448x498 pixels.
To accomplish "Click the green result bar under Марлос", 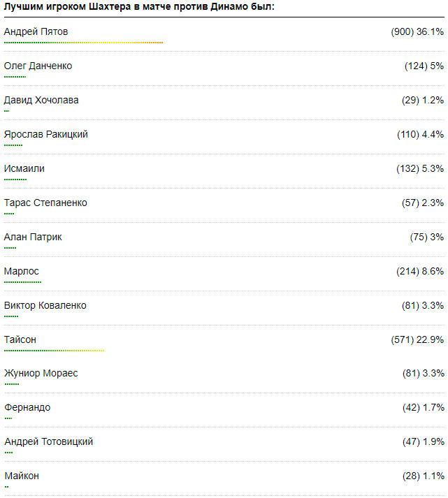I will tap(22, 282).
